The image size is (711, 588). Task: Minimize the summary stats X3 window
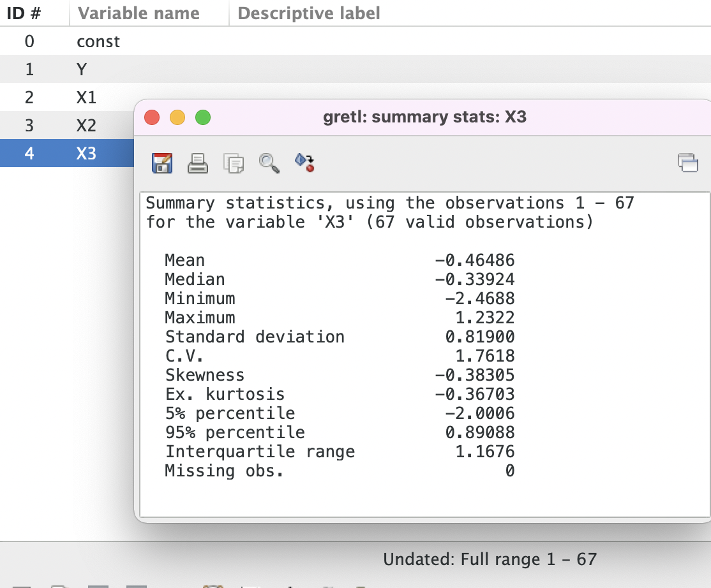177,117
